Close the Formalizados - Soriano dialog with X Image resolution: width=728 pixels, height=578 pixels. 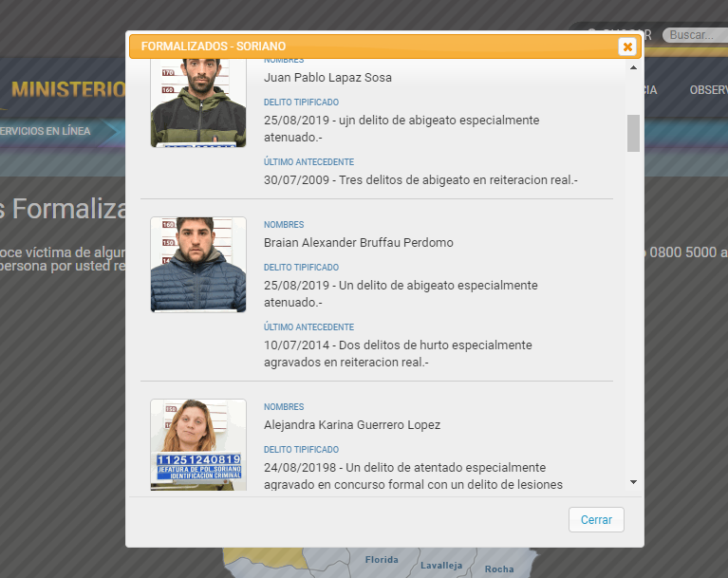(x=626, y=47)
